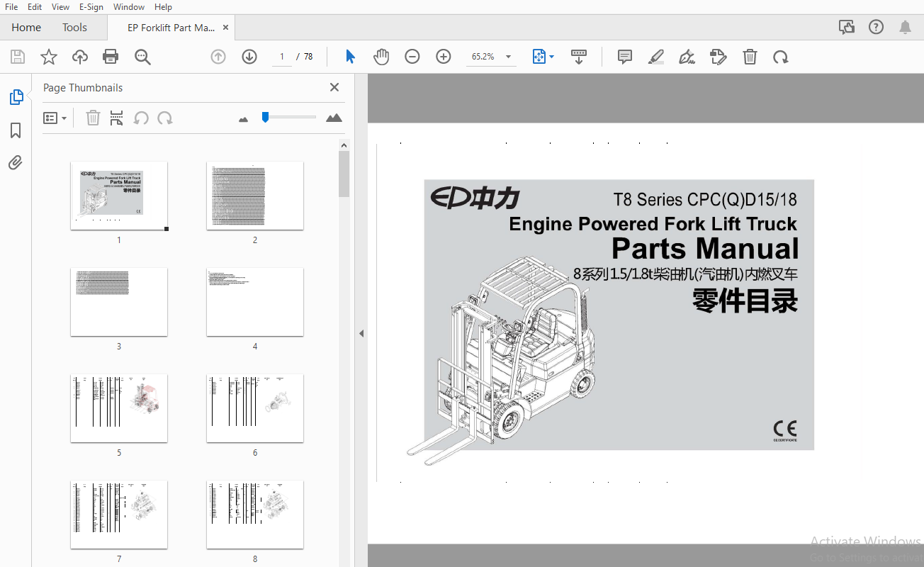Go to previous page arrow
The image size is (924, 567).
pyautogui.click(x=218, y=57)
